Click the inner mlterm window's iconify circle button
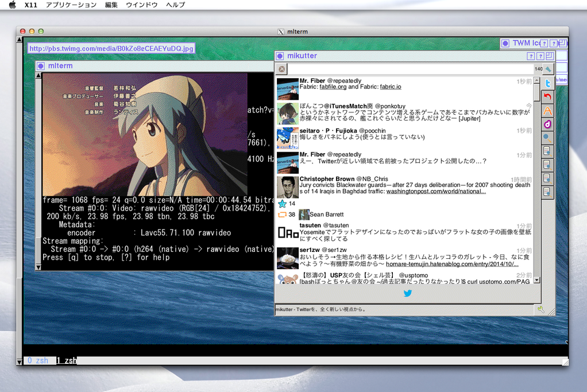Image resolution: width=587 pixels, height=392 pixels. pos(41,66)
